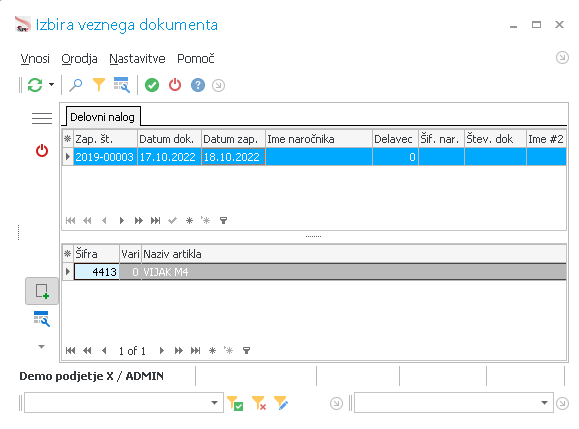Open the magnifier search tool
Viewport: 579px width, 429px height.
(x=76, y=85)
